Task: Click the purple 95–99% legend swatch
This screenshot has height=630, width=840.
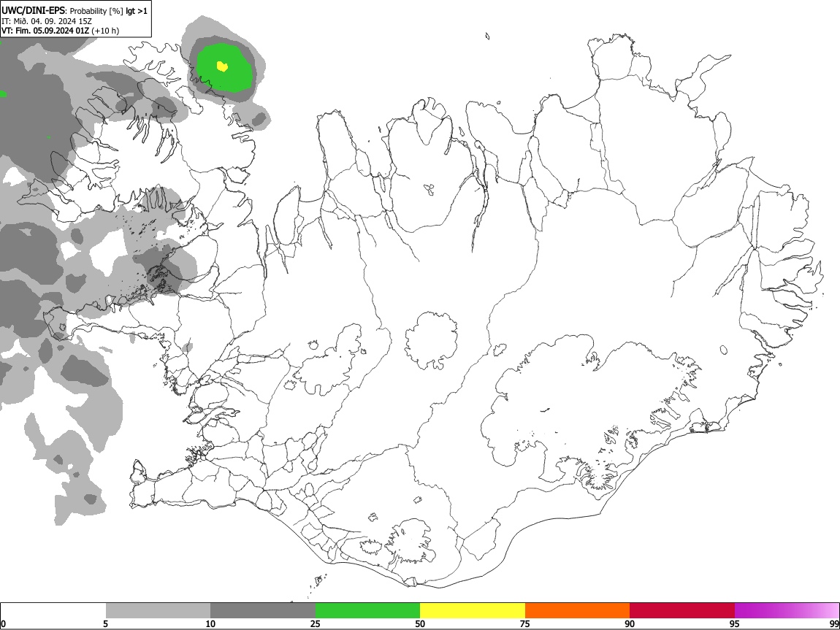Action: click(x=787, y=611)
